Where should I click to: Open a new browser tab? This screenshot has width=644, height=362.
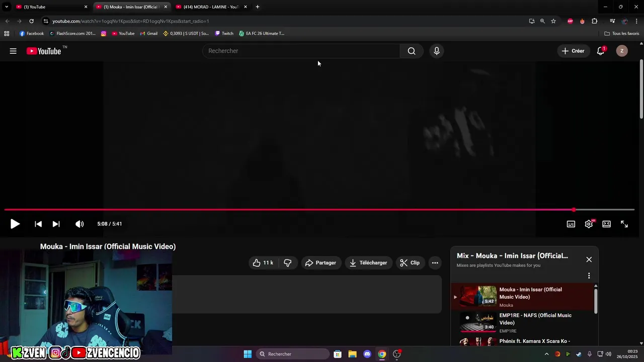pyautogui.click(x=258, y=7)
